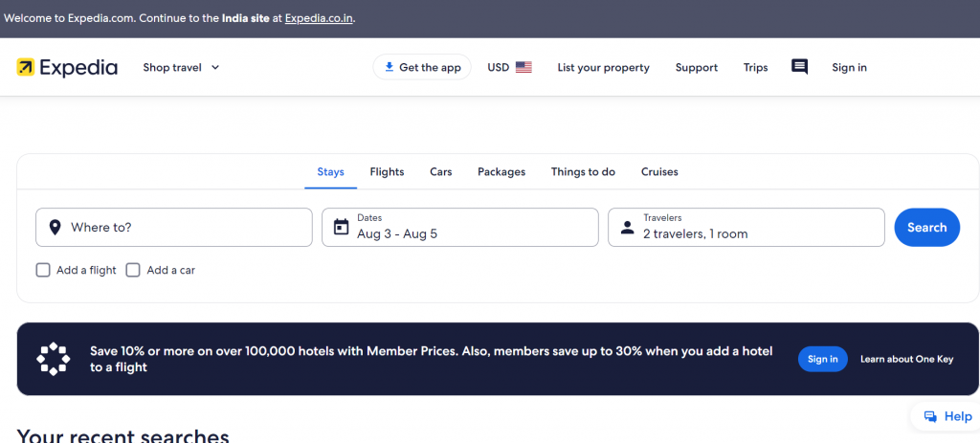This screenshot has width=980, height=443.
Task: Click the Where to destination field
Action: pos(182,228)
